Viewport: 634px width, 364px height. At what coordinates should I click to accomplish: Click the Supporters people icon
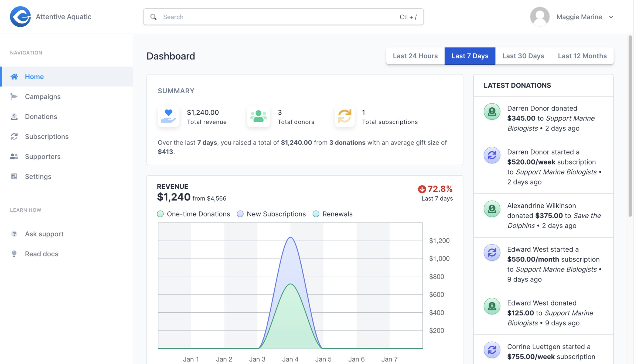(x=14, y=156)
